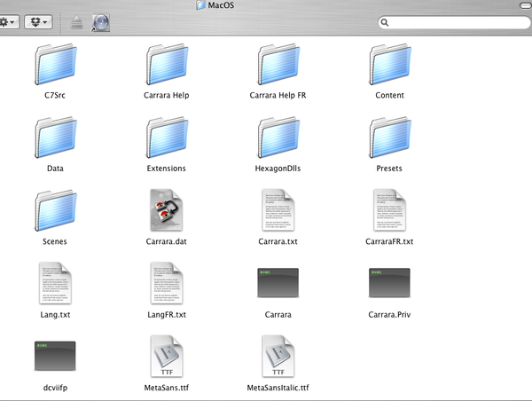The height and width of the screenshot is (401, 532).
Task: Open the C7Src folder icon
Action: (x=56, y=64)
